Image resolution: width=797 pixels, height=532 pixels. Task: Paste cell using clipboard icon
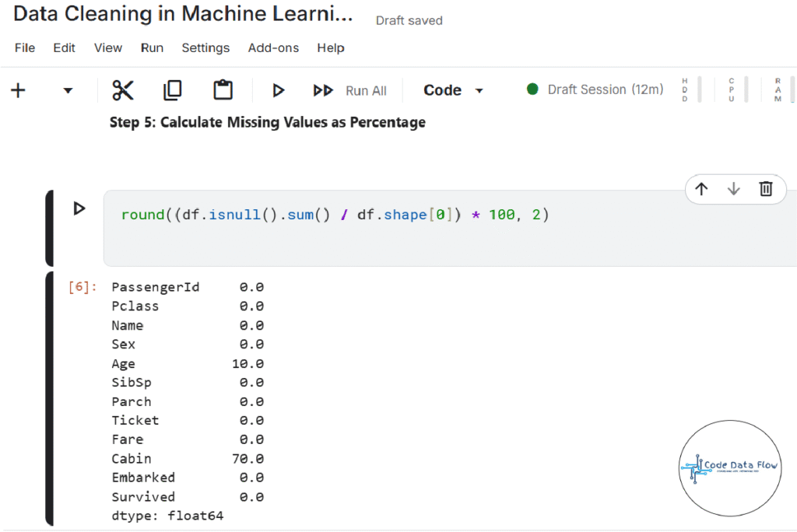pyautogui.click(x=223, y=90)
